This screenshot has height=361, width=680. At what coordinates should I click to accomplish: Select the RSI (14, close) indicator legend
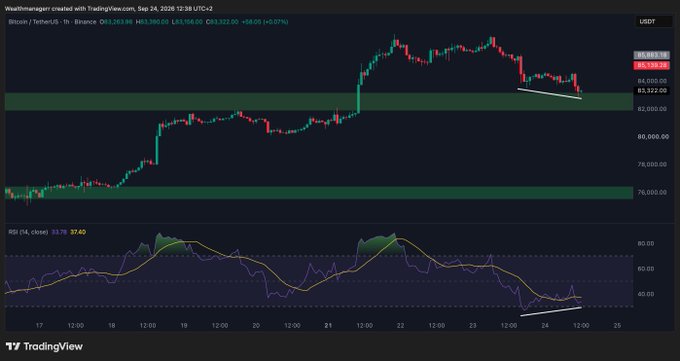(28, 232)
